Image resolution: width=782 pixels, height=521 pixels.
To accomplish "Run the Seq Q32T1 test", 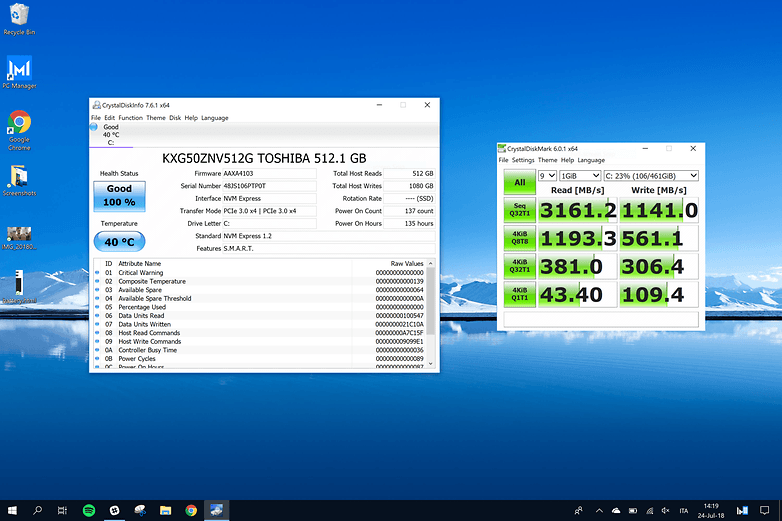I will pyautogui.click(x=519, y=210).
